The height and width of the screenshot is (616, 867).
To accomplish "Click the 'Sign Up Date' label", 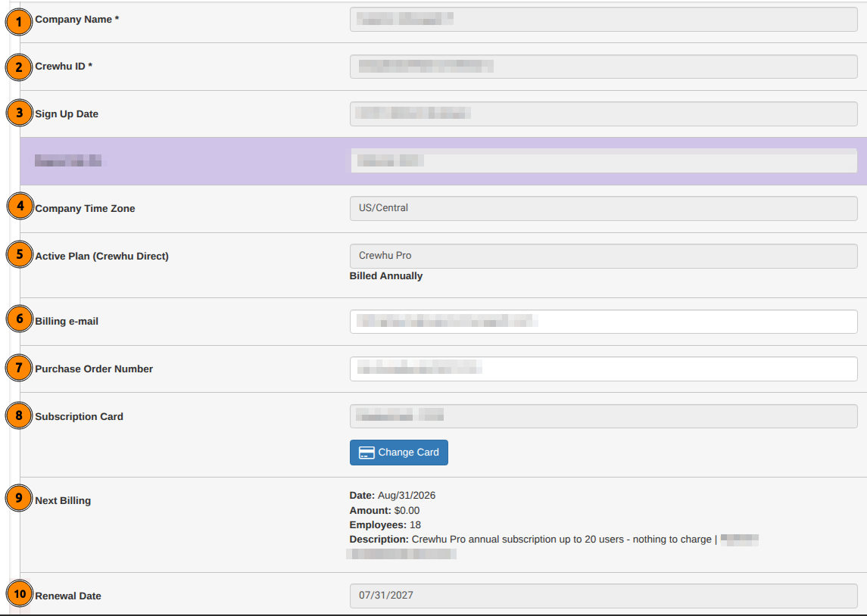I will [67, 114].
